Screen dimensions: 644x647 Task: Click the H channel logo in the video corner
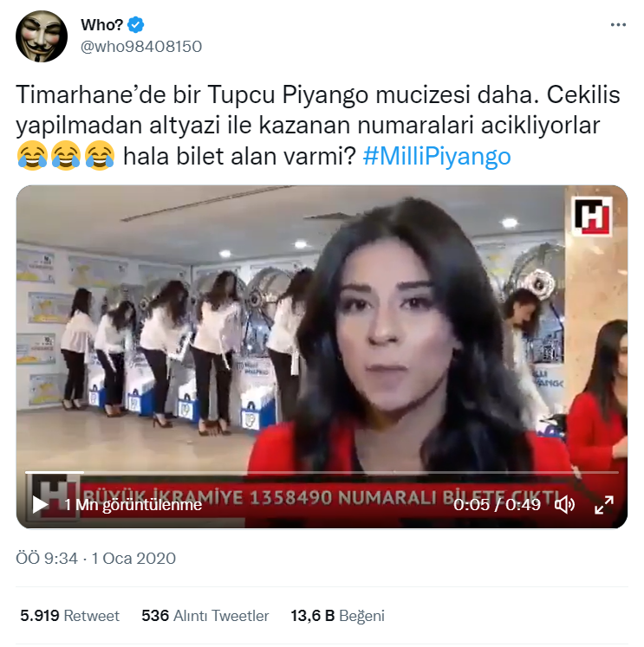coord(592,217)
